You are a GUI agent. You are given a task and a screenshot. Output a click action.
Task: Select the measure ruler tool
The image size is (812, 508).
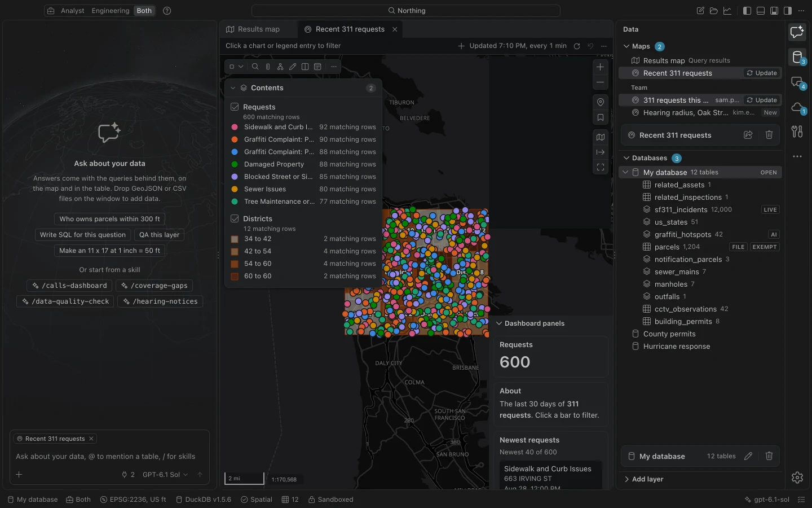tap(268, 67)
